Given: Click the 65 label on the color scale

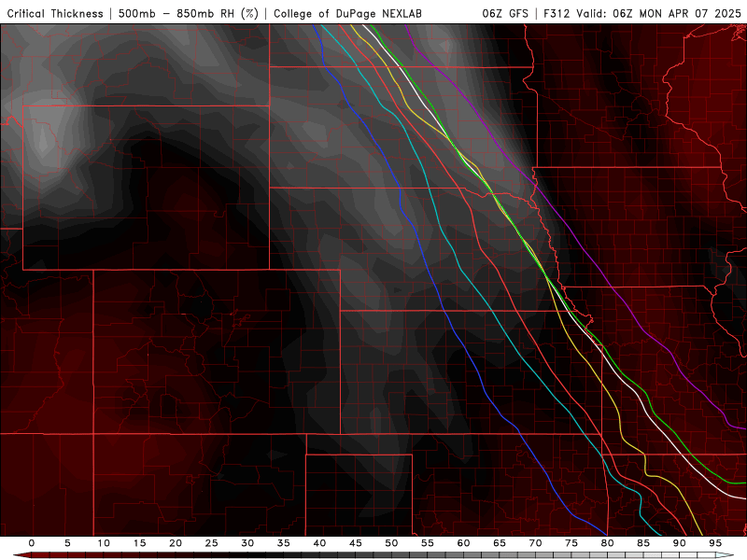Looking at the screenshot, I should [500, 543].
